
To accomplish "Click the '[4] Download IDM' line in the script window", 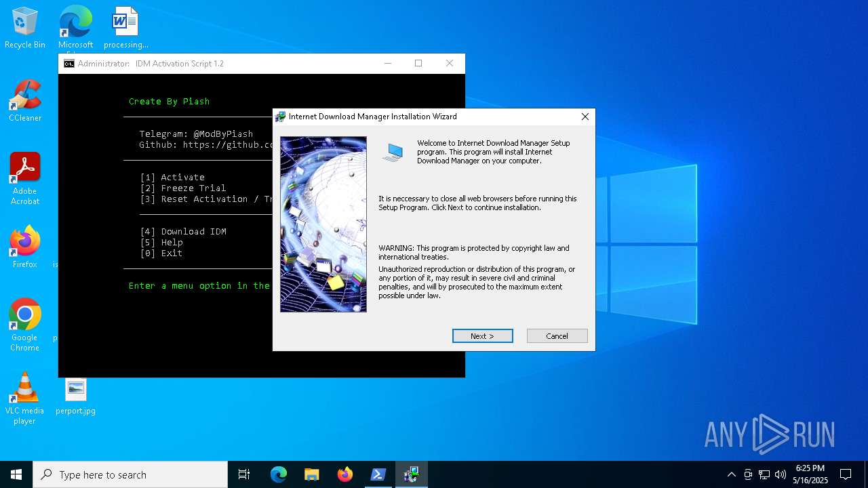I will coord(183,231).
